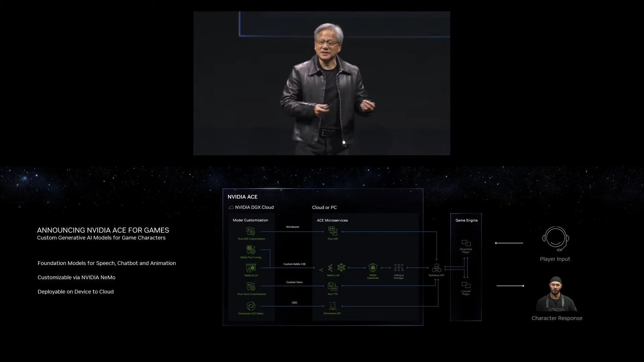Click 'Deployable on Device to Cloud' bullet
Image resolution: width=644 pixels, height=362 pixels.
click(x=75, y=292)
